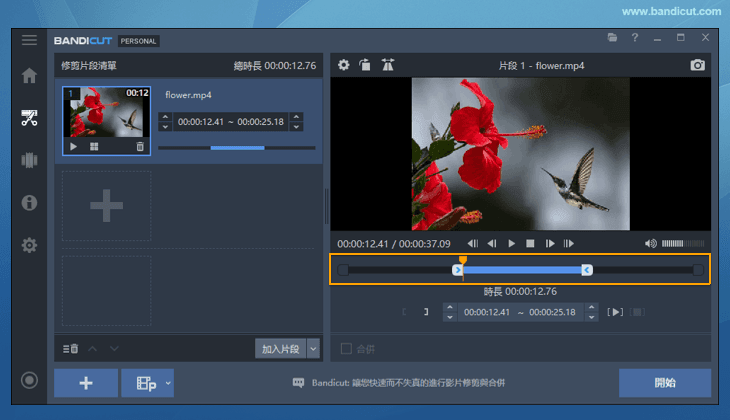Expand the 加入片段 dropdown arrow
730x420 pixels.
point(313,349)
